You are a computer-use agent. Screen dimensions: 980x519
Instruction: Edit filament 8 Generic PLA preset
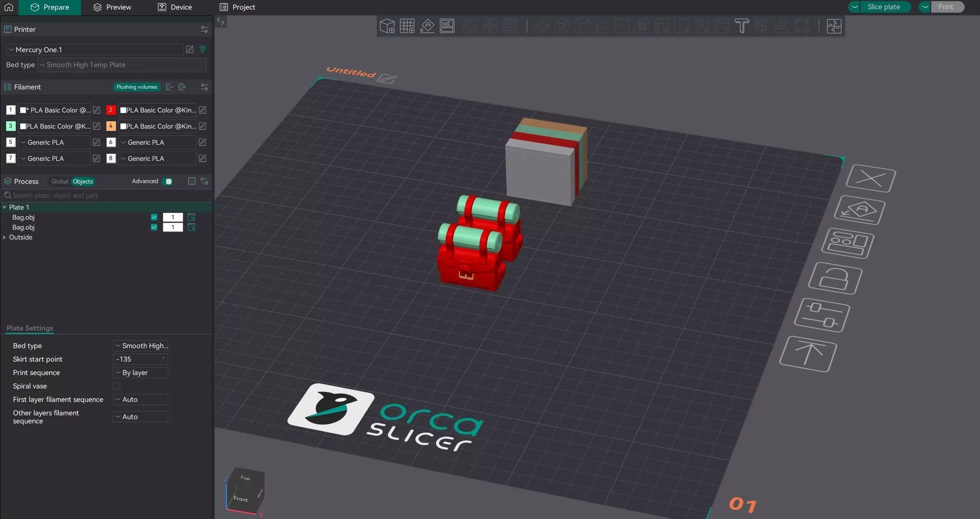pyautogui.click(x=202, y=158)
